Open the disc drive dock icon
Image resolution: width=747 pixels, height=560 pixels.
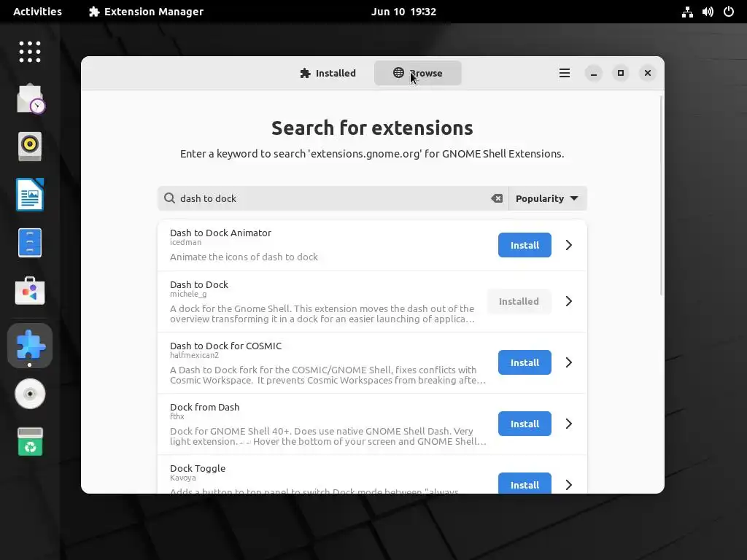29,394
